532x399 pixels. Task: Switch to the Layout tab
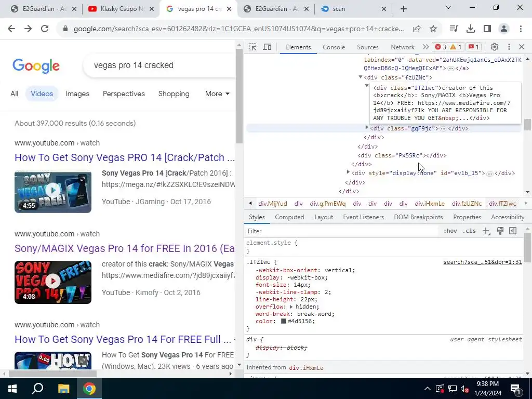(x=323, y=217)
